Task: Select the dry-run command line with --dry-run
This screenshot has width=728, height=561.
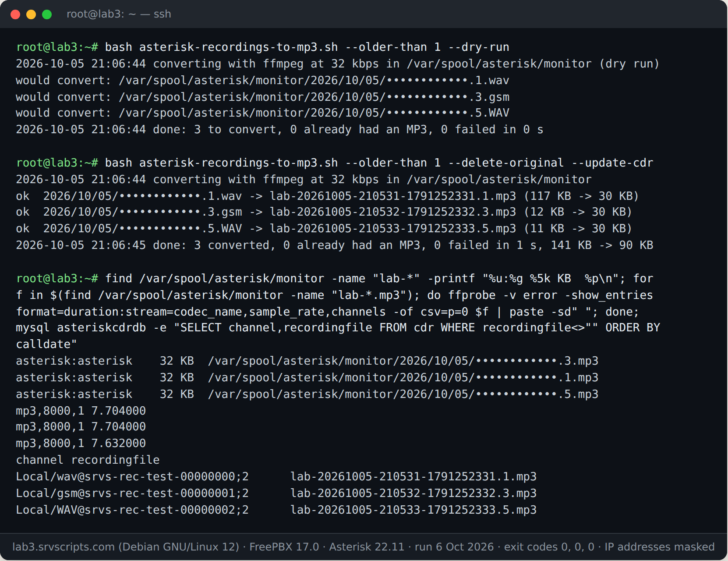Action: 263,47
